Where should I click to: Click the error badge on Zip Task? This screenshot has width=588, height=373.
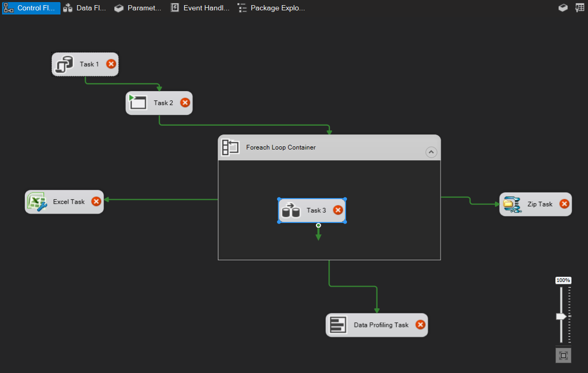point(564,204)
